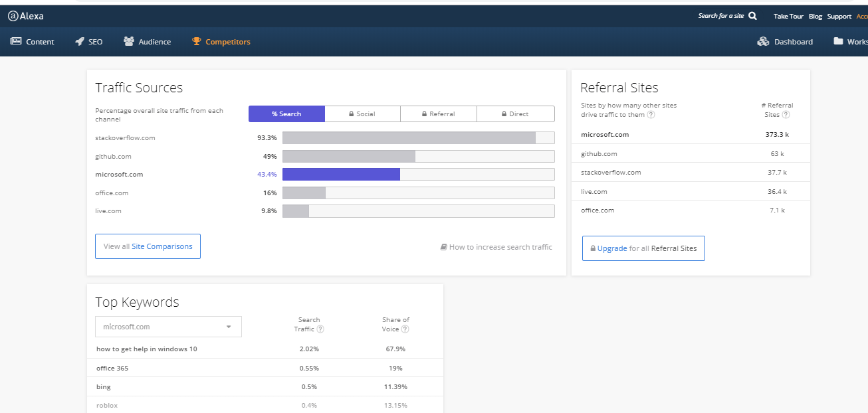Image resolution: width=868 pixels, height=413 pixels.
Task: Select the locked Social tab
Action: click(362, 114)
